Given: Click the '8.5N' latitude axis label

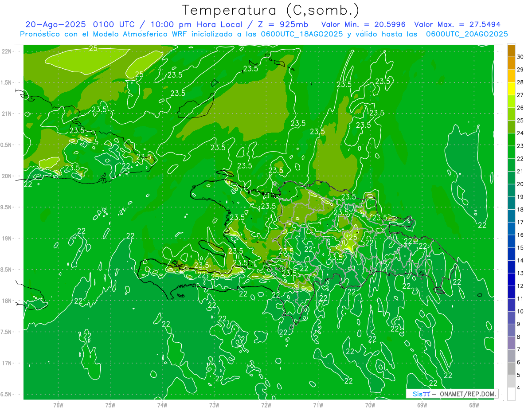Looking at the screenshot, I should [6, 270].
